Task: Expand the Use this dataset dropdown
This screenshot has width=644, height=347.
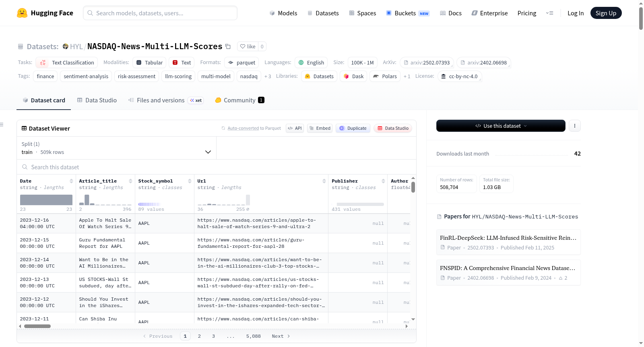Action: (x=501, y=126)
